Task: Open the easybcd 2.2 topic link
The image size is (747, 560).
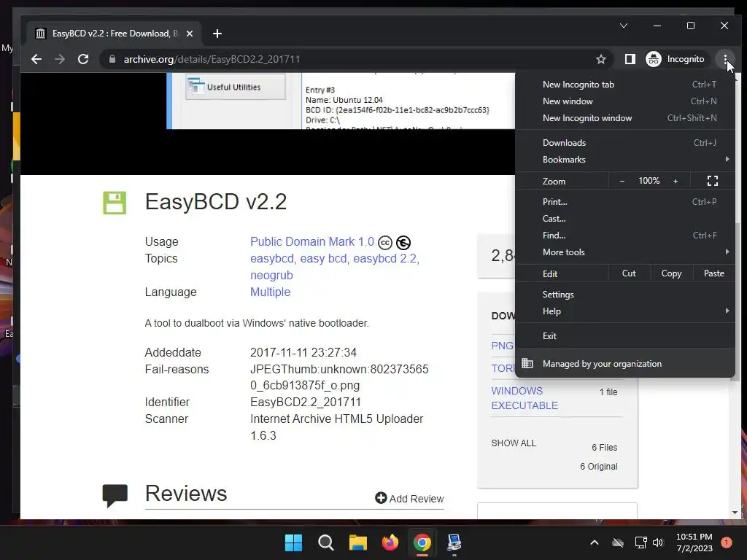Action: point(385,259)
